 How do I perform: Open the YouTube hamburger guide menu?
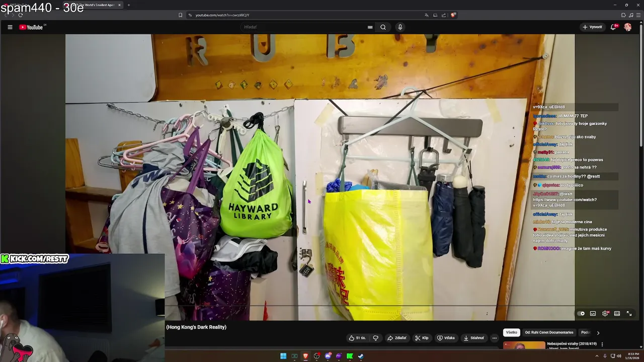click(10, 27)
